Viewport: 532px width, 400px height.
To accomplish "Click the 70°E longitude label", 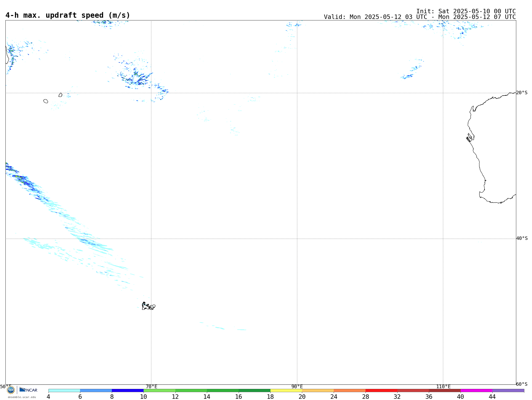I will click(151, 386).
